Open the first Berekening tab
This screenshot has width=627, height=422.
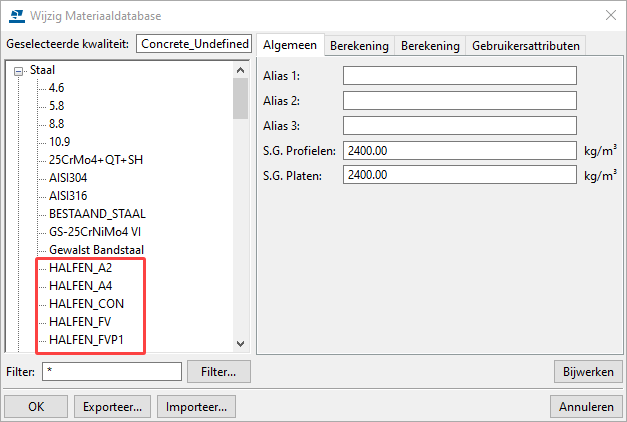click(x=359, y=46)
